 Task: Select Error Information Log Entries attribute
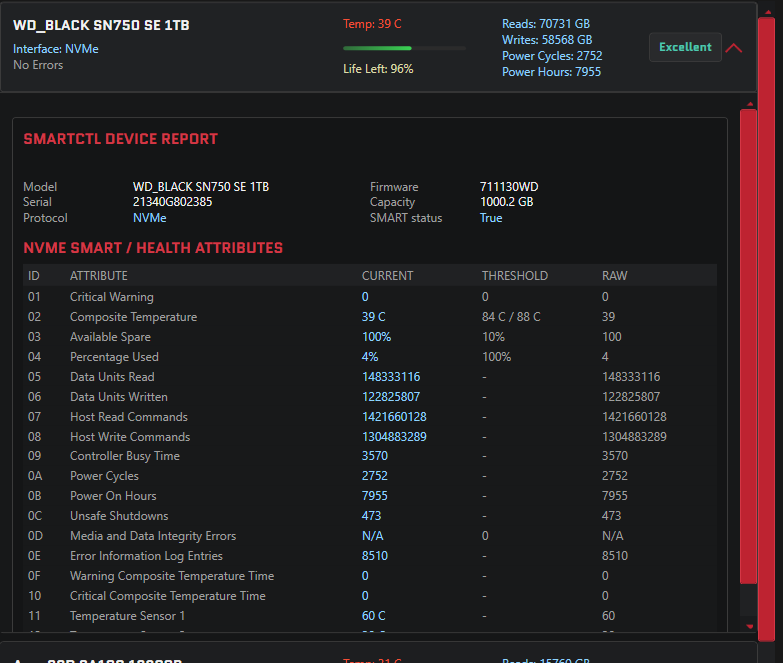(x=146, y=556)
